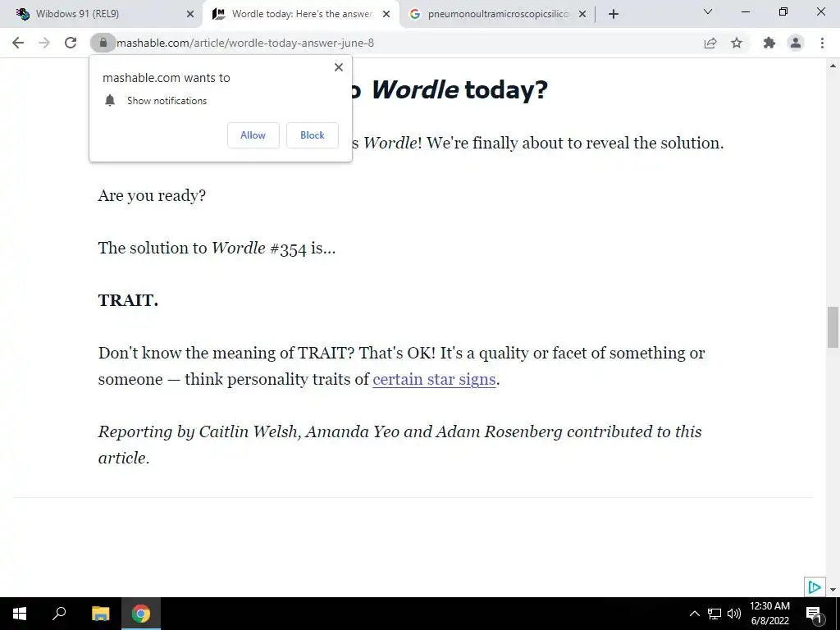Go back to the previous page
The width and height of the screenshot is (840, 630).
[18, 43]
